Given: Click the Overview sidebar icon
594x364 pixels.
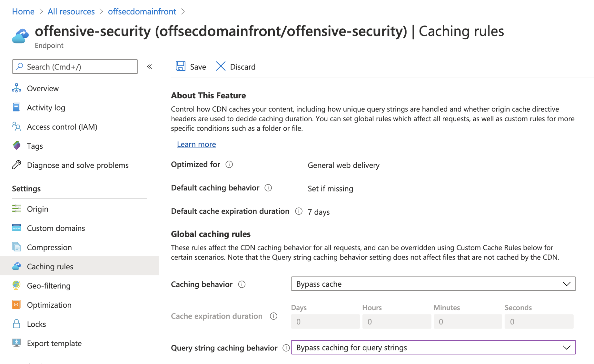Looking at the screenshot, I should tap(16, 88).
